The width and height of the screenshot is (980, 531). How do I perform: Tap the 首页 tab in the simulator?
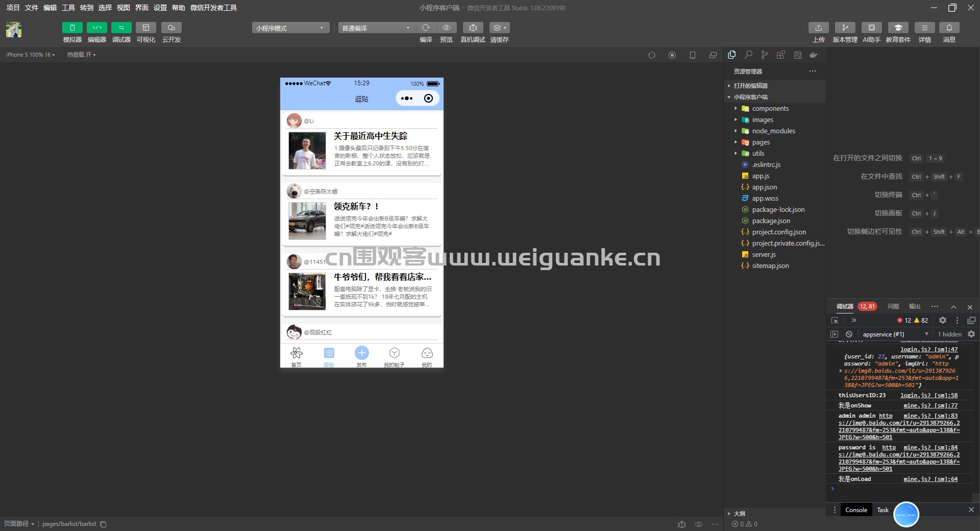pos(296,356)
